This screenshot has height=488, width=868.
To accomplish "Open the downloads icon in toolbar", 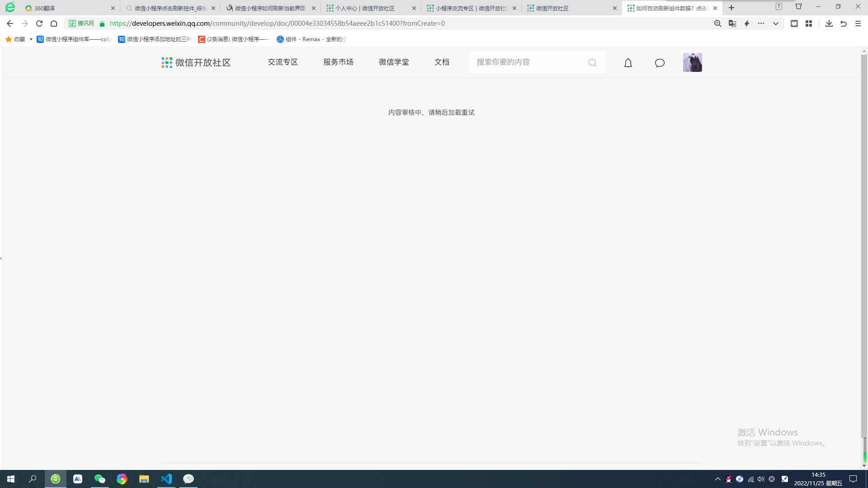I will [x=829, y=23].
